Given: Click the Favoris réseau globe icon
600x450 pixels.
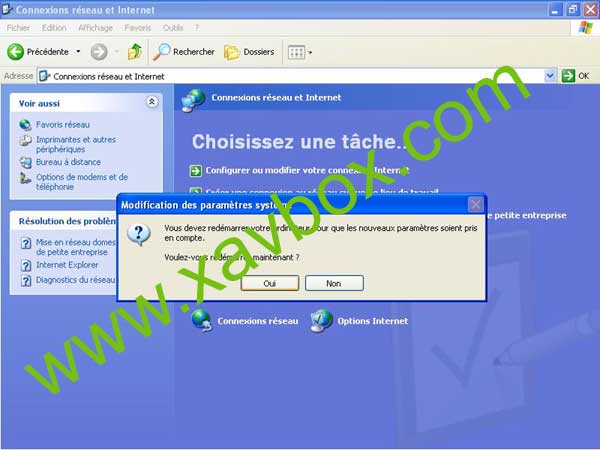Looking at the screenshot, I should pos(25,124).
